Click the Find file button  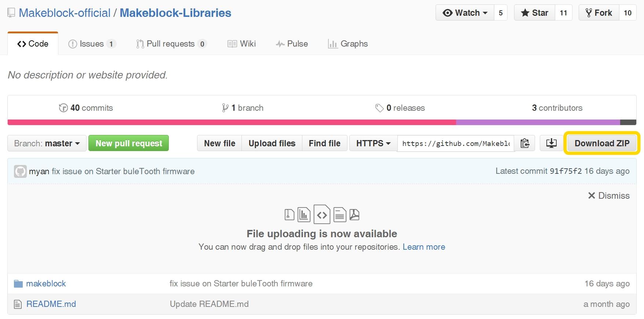[x=325, y=143]
